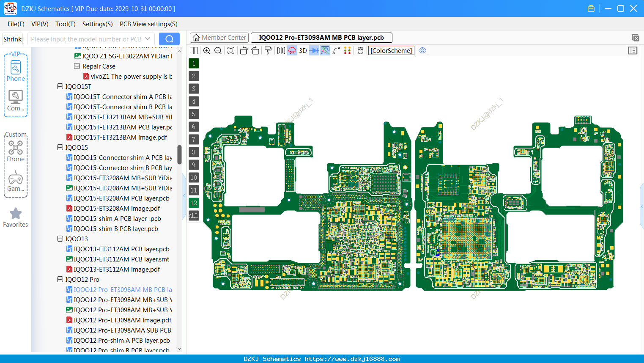
Task: Toggle the eye visibility icon in toolbar
Action: 422,50
